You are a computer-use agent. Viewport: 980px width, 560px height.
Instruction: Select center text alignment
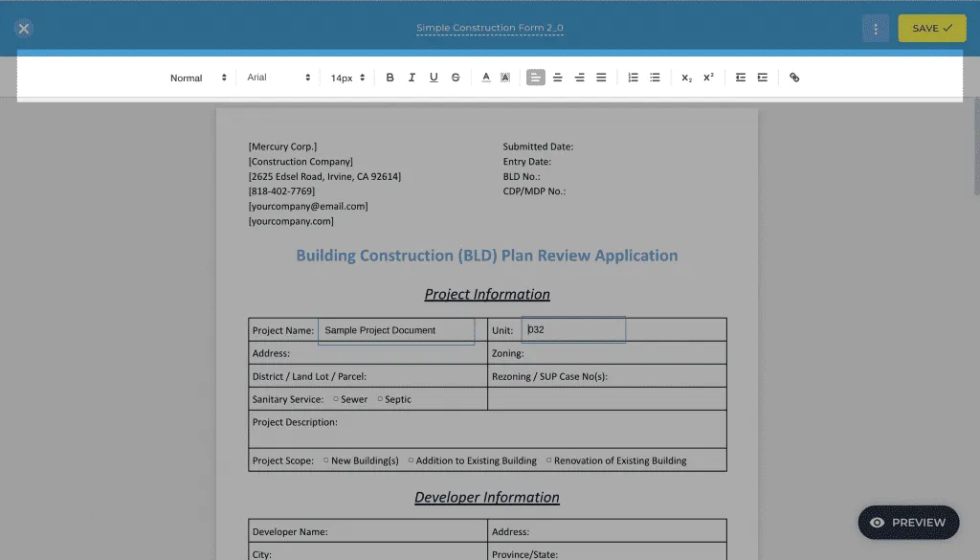click(557, 77)
